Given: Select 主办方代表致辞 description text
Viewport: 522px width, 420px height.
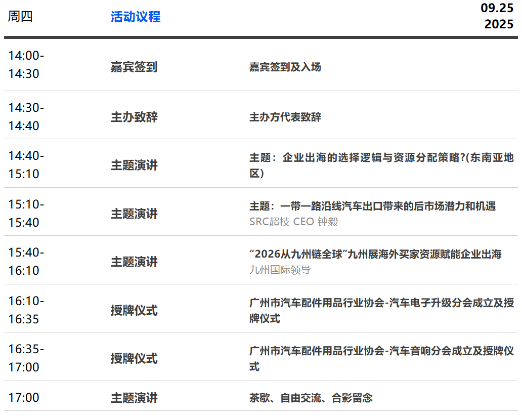Looking at the screenshot, I should (285, 117).
